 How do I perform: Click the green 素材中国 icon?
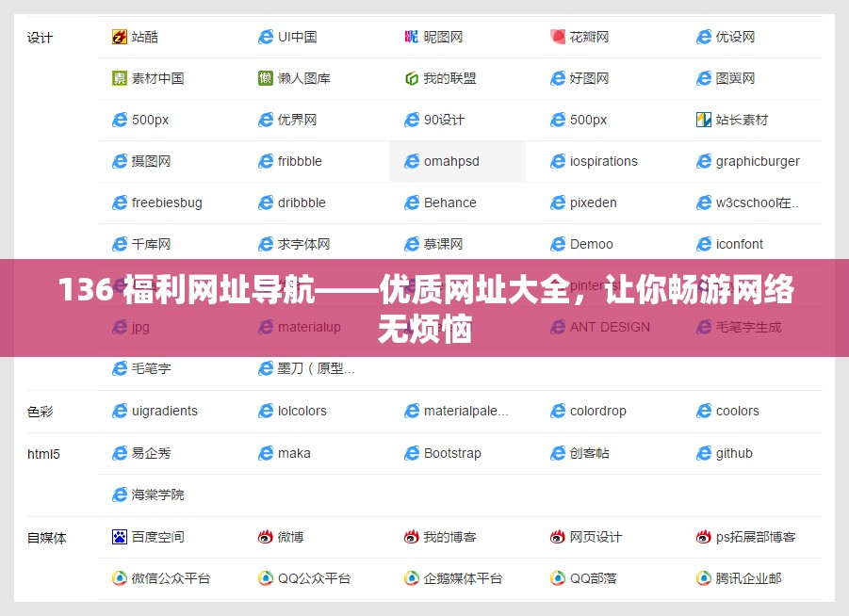pos(119,78)
